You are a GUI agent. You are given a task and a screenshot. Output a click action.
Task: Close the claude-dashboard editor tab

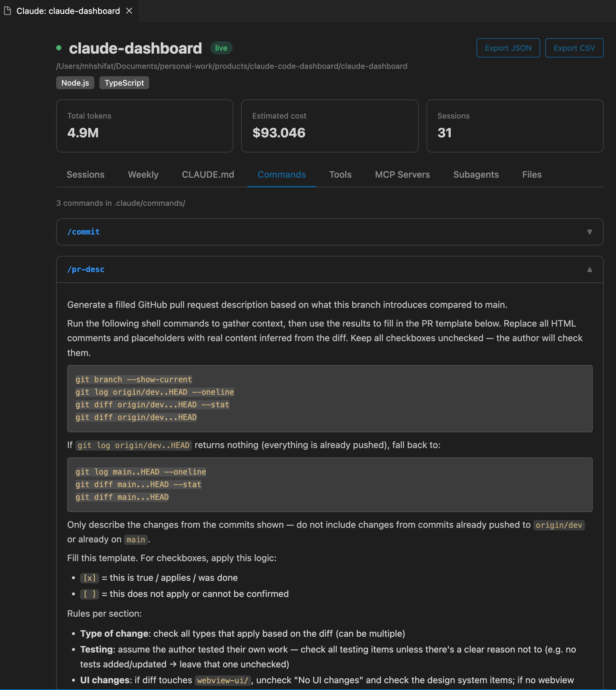pyautogui.click(x=129, y=11)
